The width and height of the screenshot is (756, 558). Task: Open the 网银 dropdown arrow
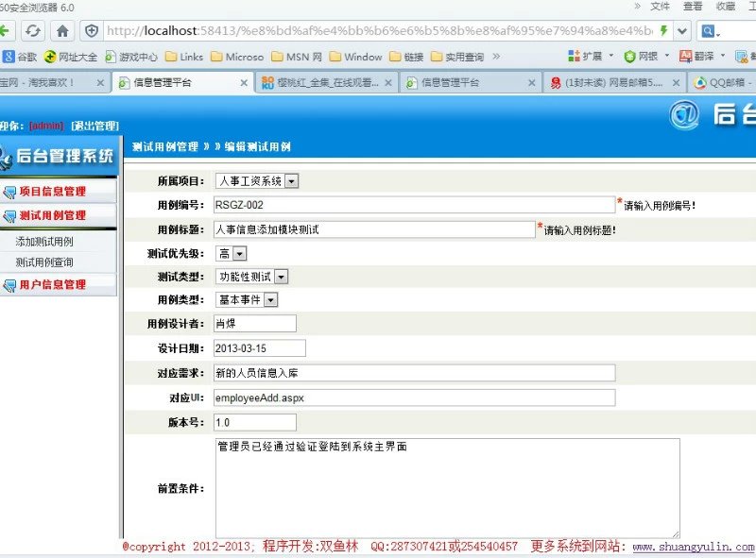(667, 56)
